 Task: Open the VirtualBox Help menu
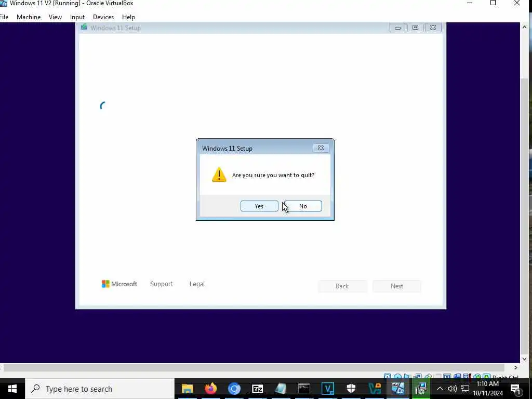(x=129, y=17)
